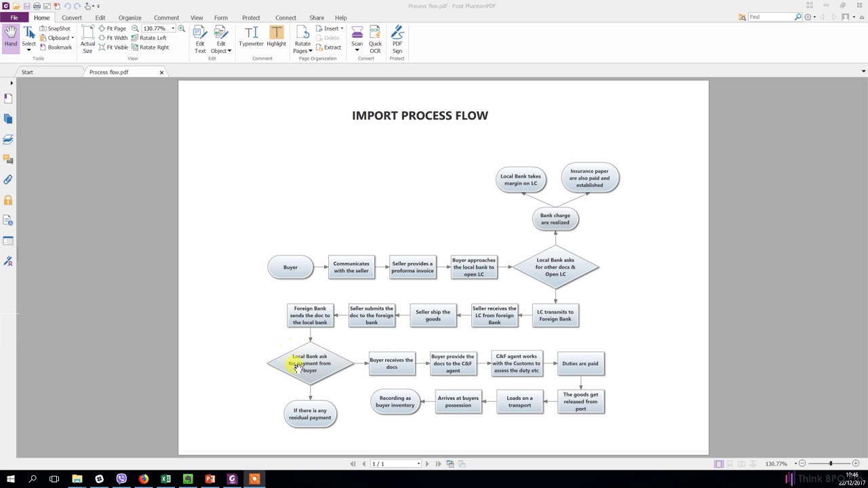Expand the Rotate Pages dropdown
The image size is (868, 488).
tap(311, 51)
